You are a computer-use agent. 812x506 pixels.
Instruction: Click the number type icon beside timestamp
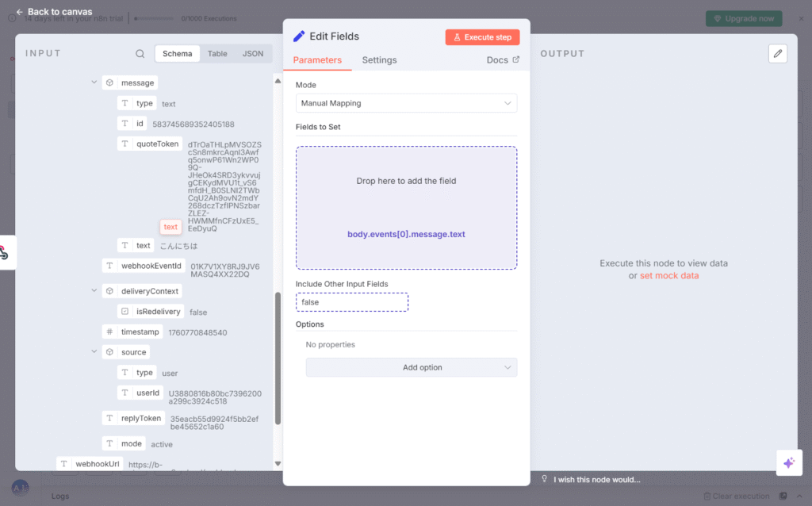tap(109, 332)
